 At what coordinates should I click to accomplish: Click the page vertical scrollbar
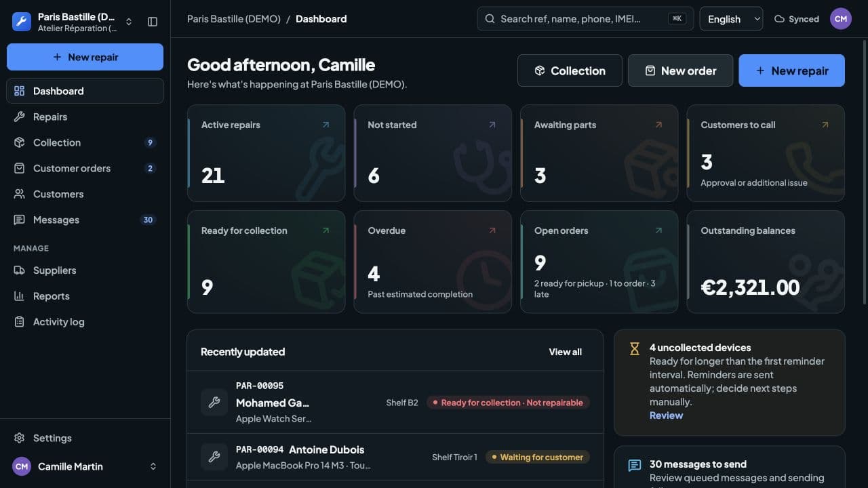point(863,173)
